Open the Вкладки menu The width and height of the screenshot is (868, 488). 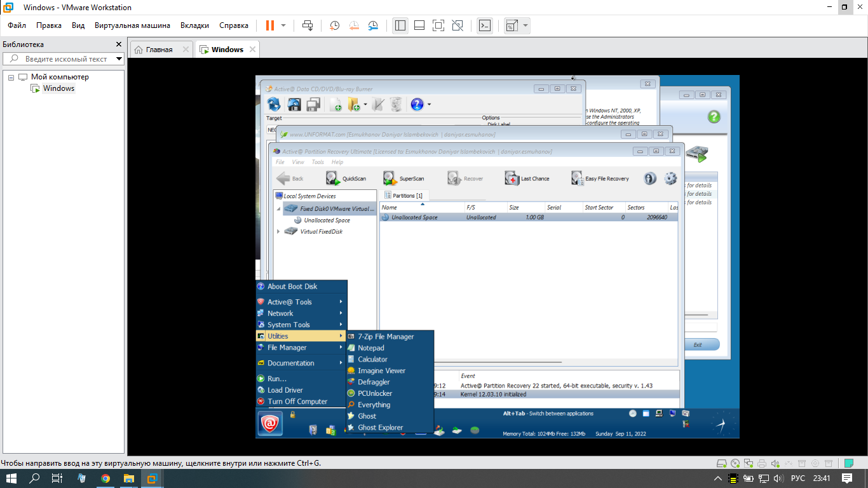[x=194, y=25]
